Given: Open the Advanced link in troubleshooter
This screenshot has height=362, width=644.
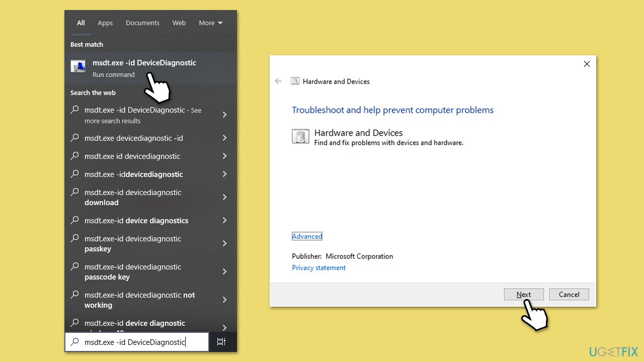Looking at the screenshot, I should 307,236.
